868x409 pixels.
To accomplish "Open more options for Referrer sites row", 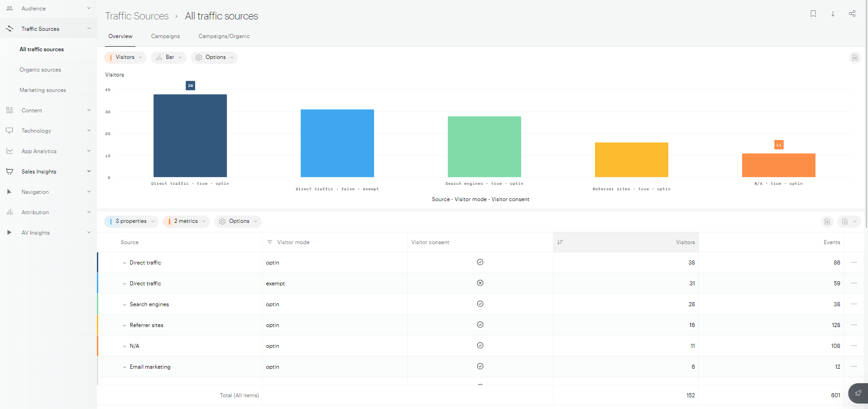I will coord(854,325).
